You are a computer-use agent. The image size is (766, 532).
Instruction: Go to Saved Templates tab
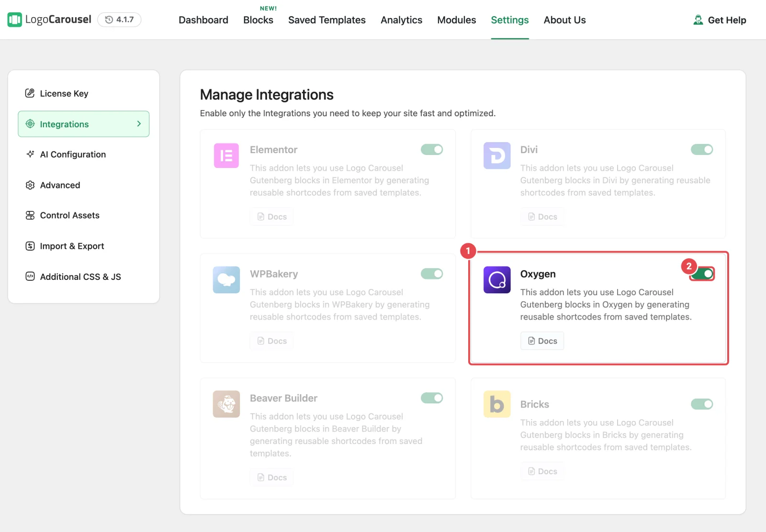tap(327, 20)
